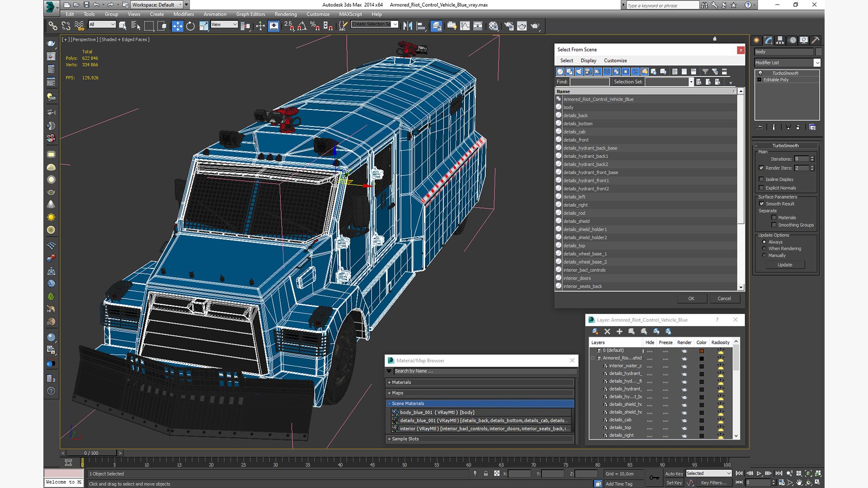Open key mode Selected dropdown
This screenshot has width=868, height=488.
coord(708,474)
